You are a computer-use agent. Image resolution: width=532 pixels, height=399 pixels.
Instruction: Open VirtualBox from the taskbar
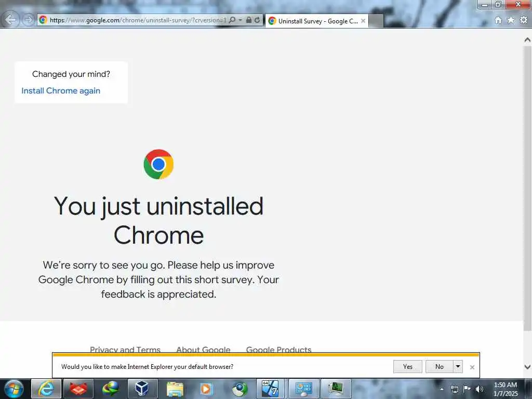(x=142, y=389)
